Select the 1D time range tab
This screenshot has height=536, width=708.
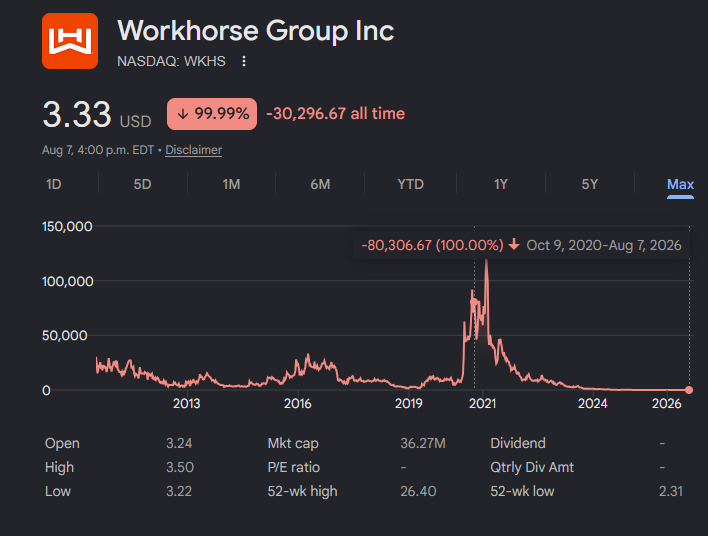(x=54, y=184)
